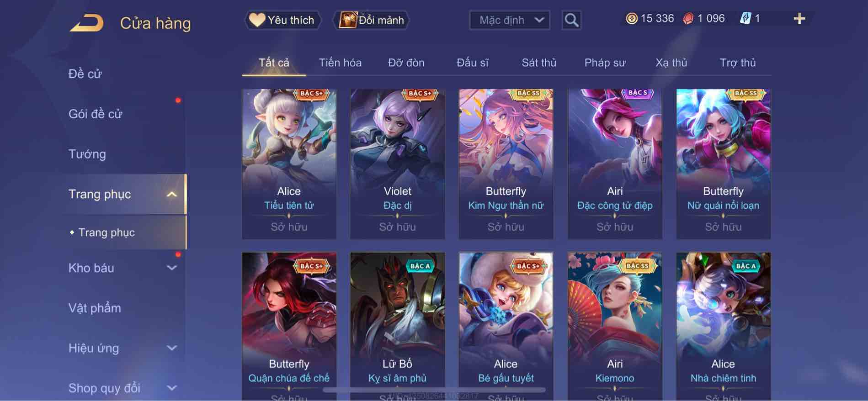The image size is (868, 401).
Task: Select the Tiến hóa tab
Action: pyautogui.click(x=340, y=63)
